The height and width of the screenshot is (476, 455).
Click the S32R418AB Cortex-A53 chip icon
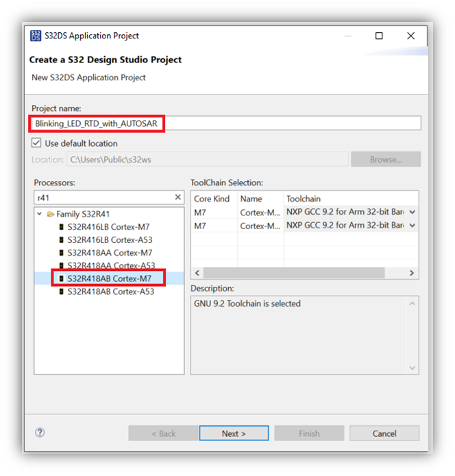(x=62, y=291)
